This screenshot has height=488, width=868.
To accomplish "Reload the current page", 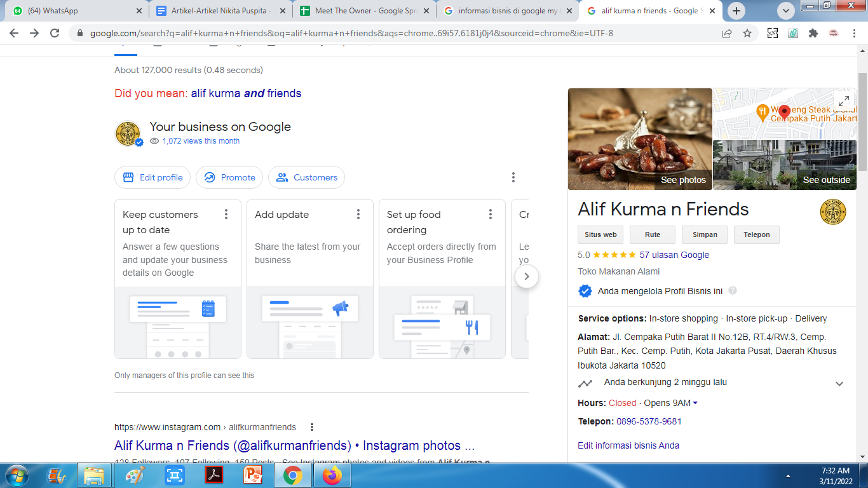I will click(55, 33).
